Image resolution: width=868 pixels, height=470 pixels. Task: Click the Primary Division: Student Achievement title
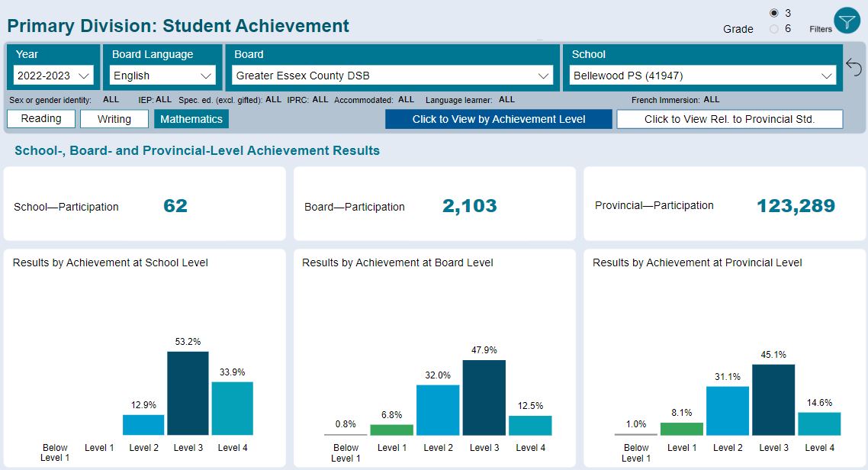click(x=178, y=26)
